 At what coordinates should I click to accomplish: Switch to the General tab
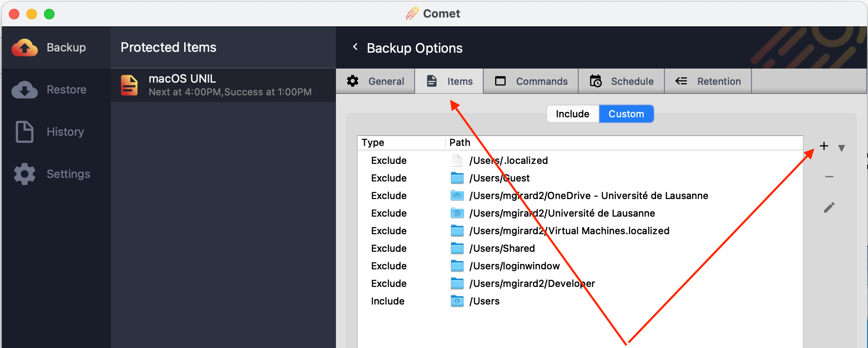tap(376, 81)
